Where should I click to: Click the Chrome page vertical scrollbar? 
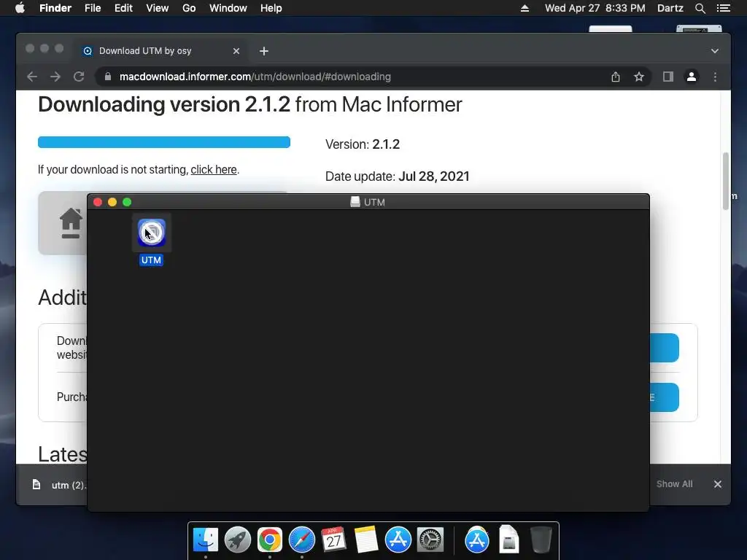(726, 181)
